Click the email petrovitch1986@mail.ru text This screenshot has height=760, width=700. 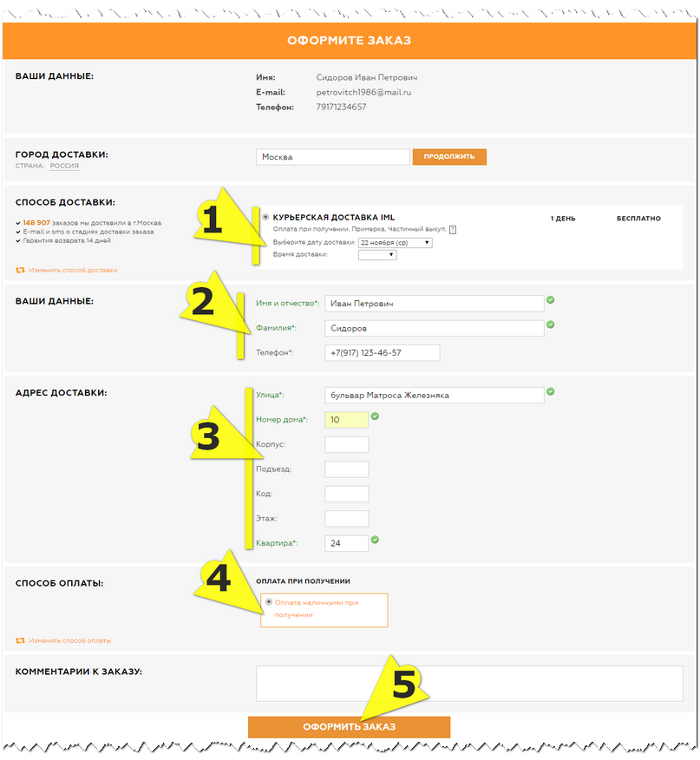click(x=363, y=92)
